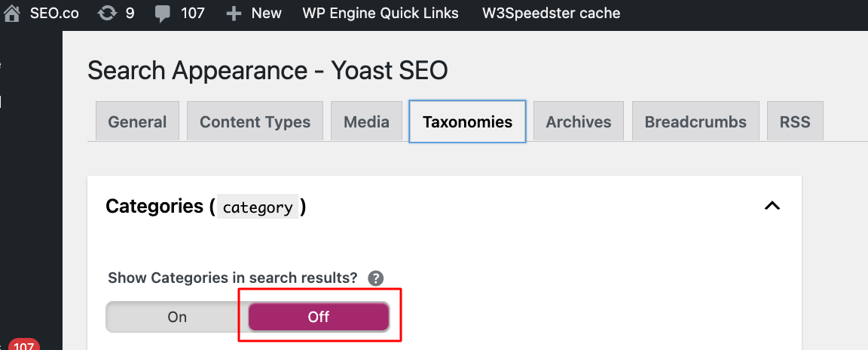Open the pending updates icon showing 9
Viewport: 868px width, 350px height.
coord(108,14)
